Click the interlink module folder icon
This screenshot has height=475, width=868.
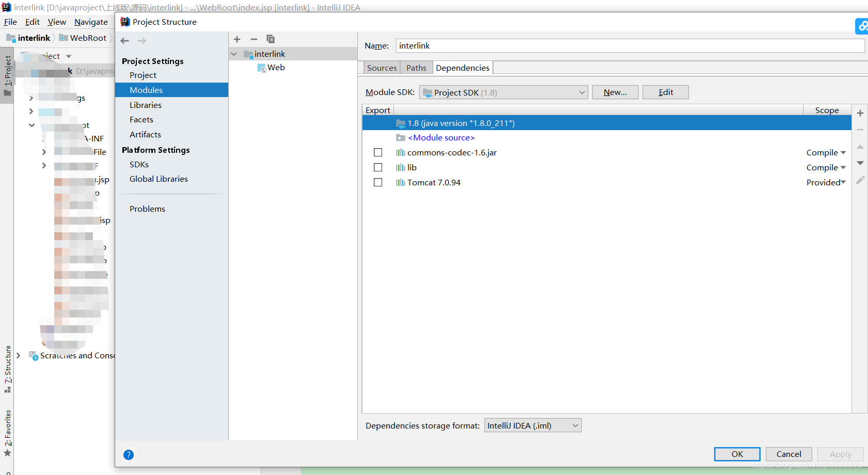point(248,54)
